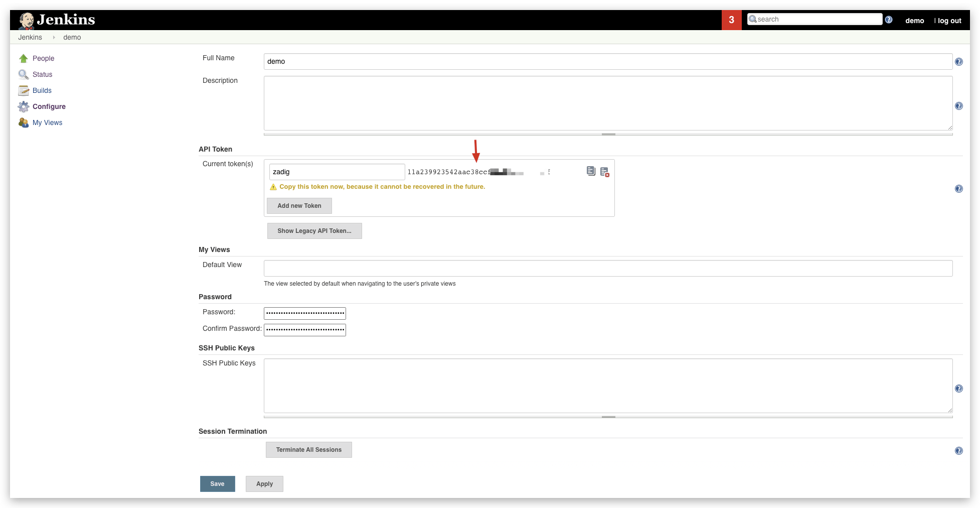Focus the zadig token name field
Screen dimensions: 980x508
pos(337,172)
